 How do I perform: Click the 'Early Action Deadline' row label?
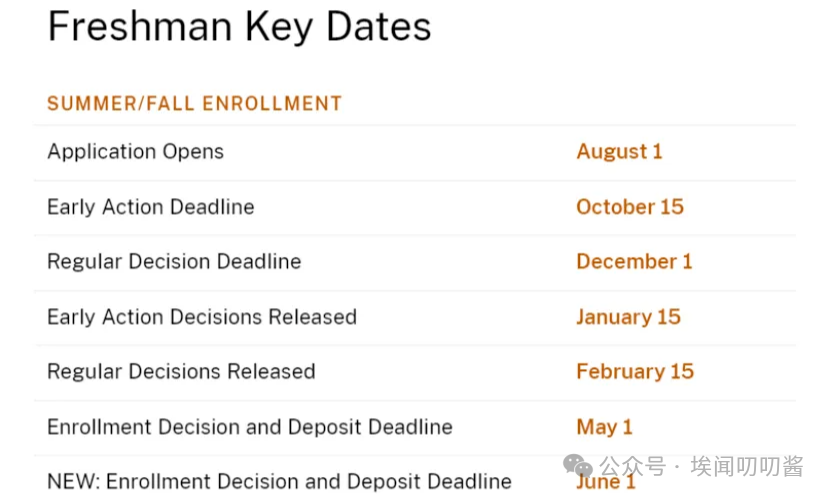coord(150,207)
